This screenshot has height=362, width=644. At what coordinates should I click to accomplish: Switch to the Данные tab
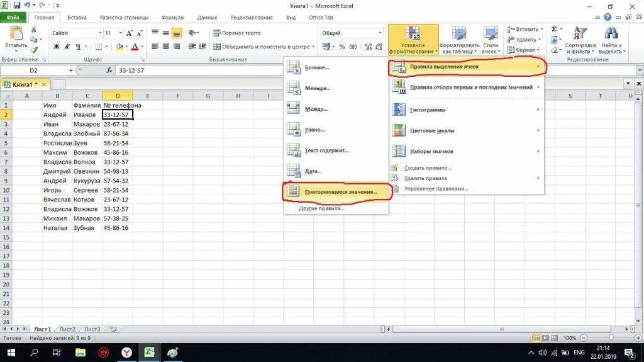point(207,17)
